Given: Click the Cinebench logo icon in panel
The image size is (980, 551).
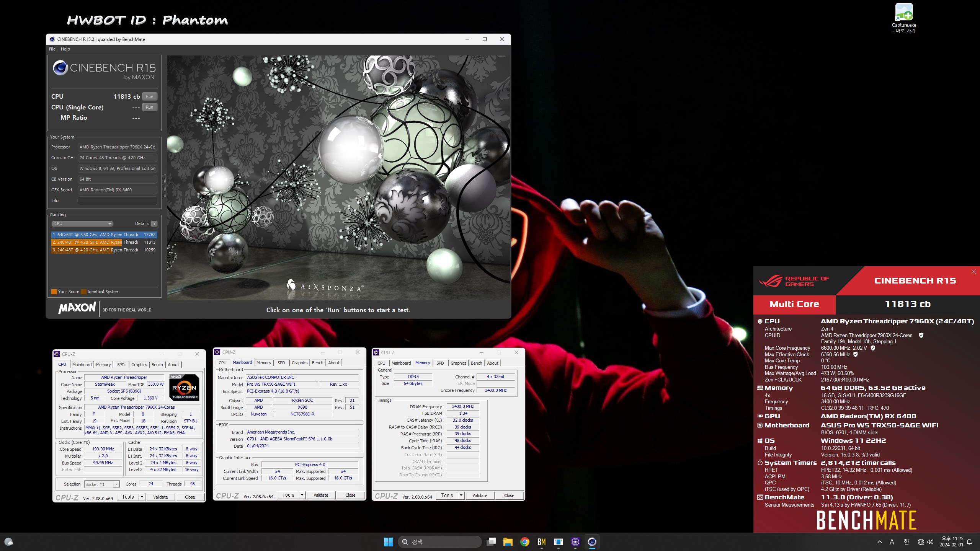Looking at the screenshot, I should [x=60, y=68].
